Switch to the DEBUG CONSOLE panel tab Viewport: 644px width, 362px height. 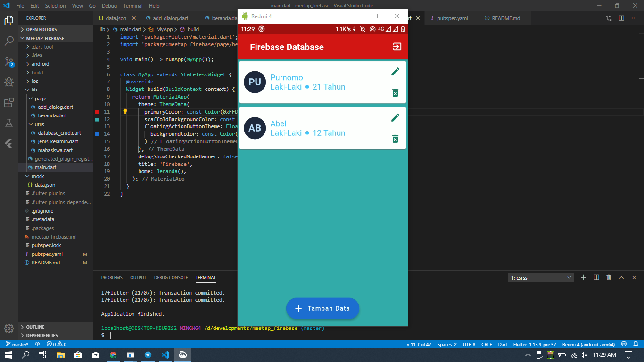[x=171, y=278]
